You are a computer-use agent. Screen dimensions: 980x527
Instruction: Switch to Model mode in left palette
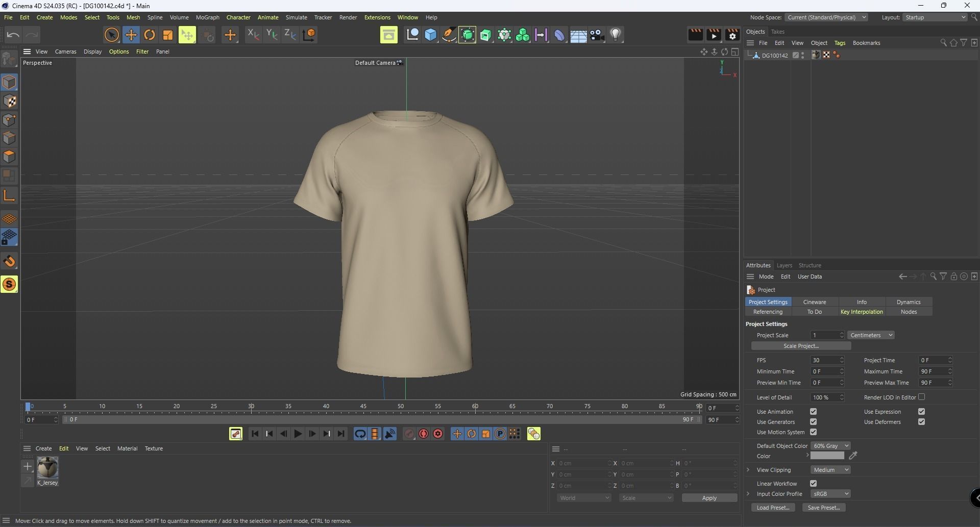click(9, 82)
